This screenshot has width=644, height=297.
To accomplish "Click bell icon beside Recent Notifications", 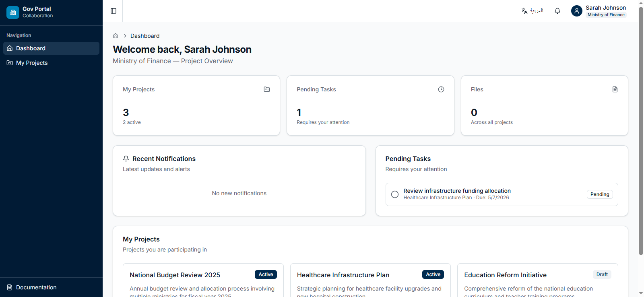I will point(126,159).
